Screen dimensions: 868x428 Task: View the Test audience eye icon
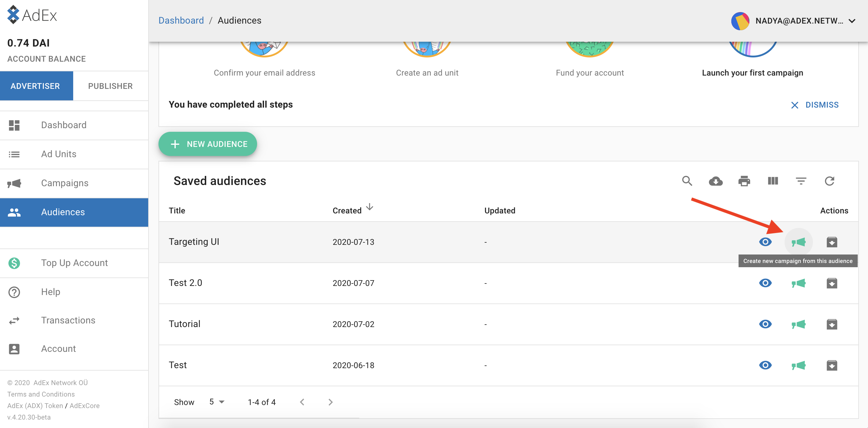765,365
